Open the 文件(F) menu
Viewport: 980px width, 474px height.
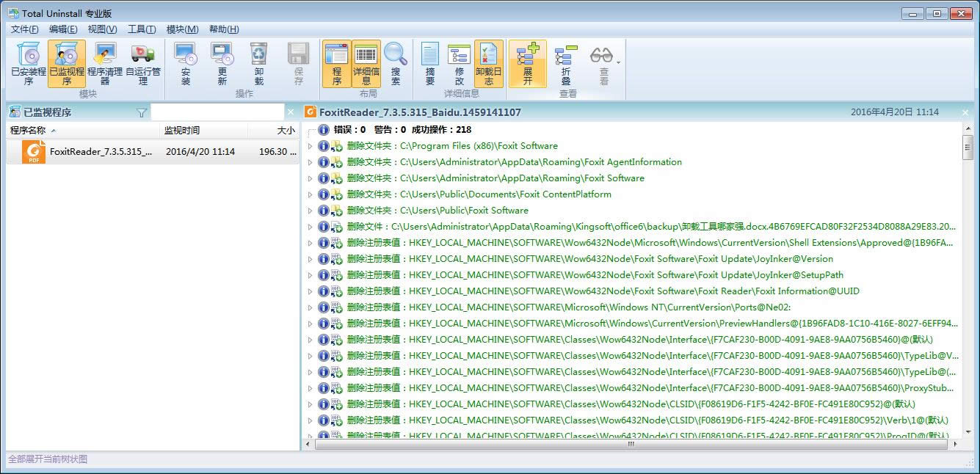[25, 29]
